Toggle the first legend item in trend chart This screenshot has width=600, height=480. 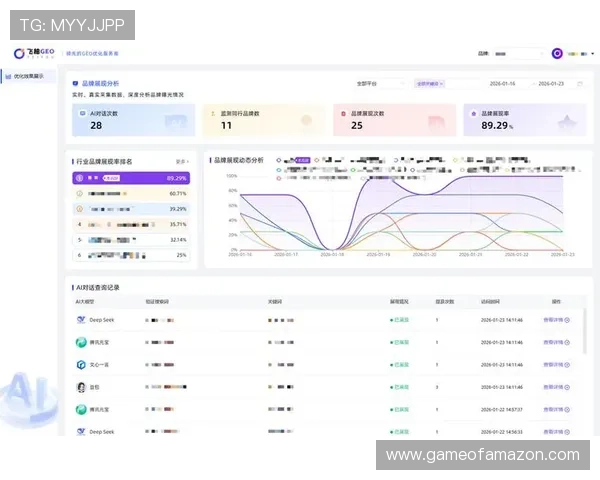[x=283, y=160]
